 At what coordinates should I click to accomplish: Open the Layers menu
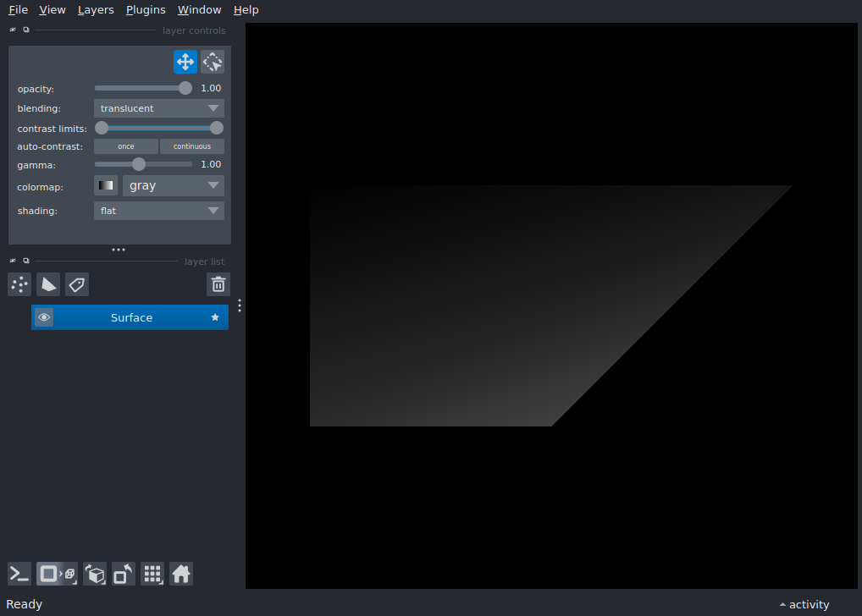[x=95, y=9]
